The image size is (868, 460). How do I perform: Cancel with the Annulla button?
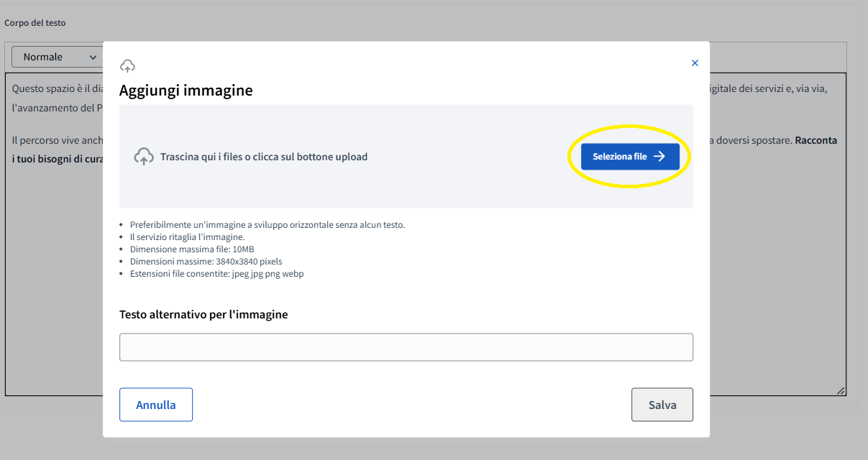[156, 405]
